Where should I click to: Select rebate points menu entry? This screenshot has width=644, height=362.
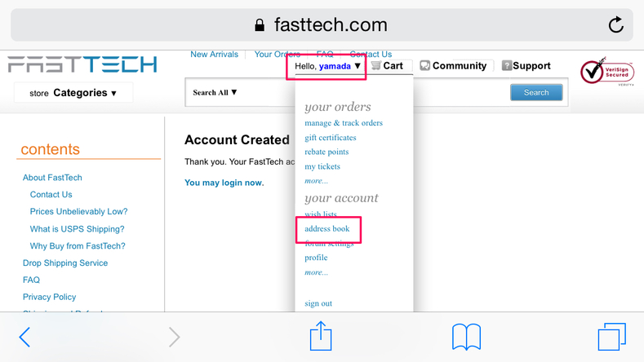326,152
